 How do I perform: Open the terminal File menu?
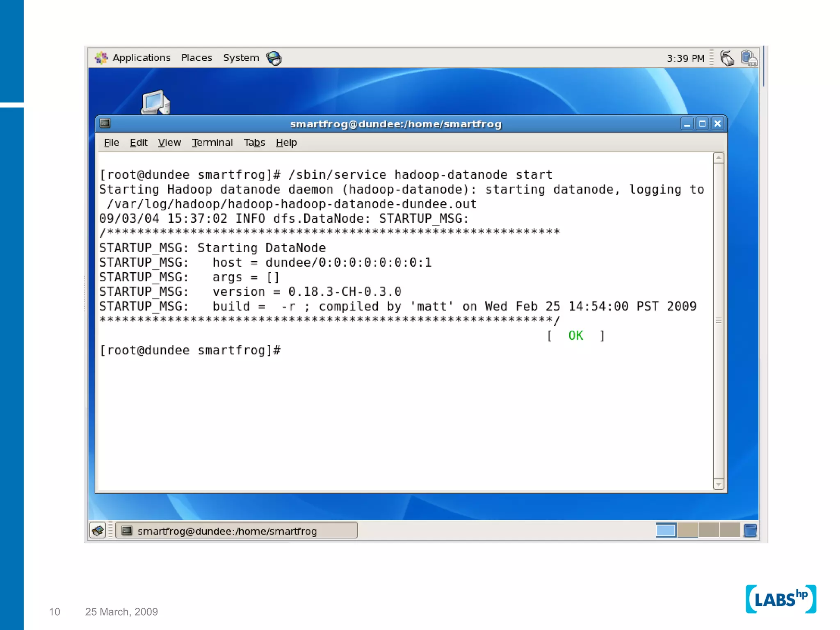coord(111,142)
